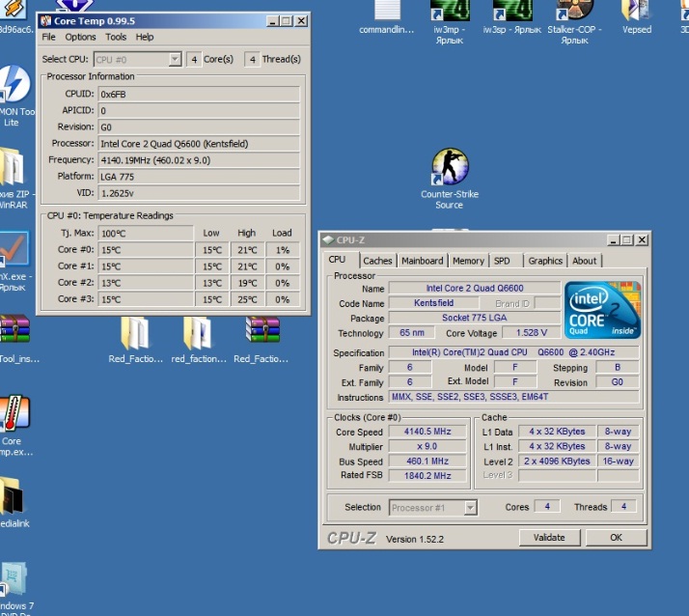Click the Validate button in CPU-Z

[x=549, y=537]
